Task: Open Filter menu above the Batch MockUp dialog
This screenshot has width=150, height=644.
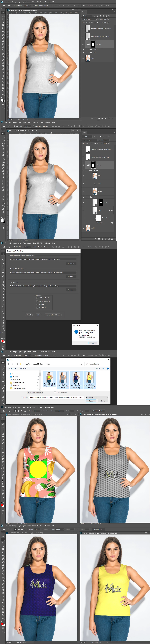Action: pyautogui.click(x=34, y=243)
